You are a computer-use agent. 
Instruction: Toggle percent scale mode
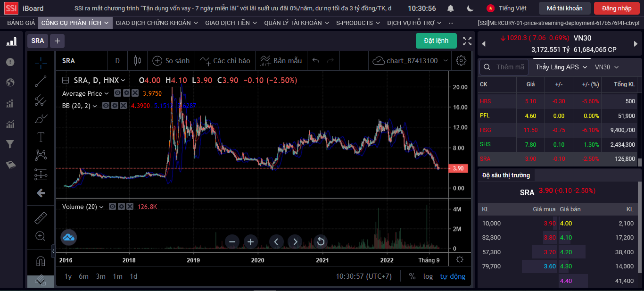(x=412, y=276)
